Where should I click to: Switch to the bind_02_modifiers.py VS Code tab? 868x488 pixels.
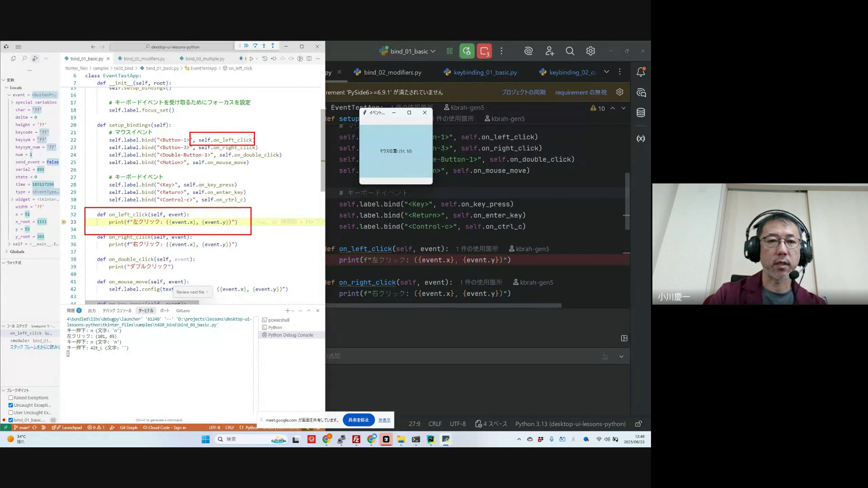tap(144, 59)
